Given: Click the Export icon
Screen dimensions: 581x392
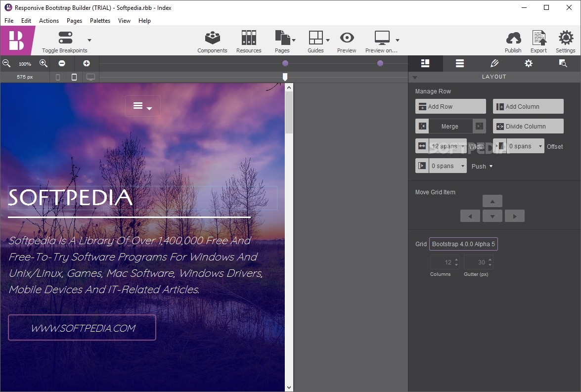Looking at the screenshot, I should click(539, 38).
